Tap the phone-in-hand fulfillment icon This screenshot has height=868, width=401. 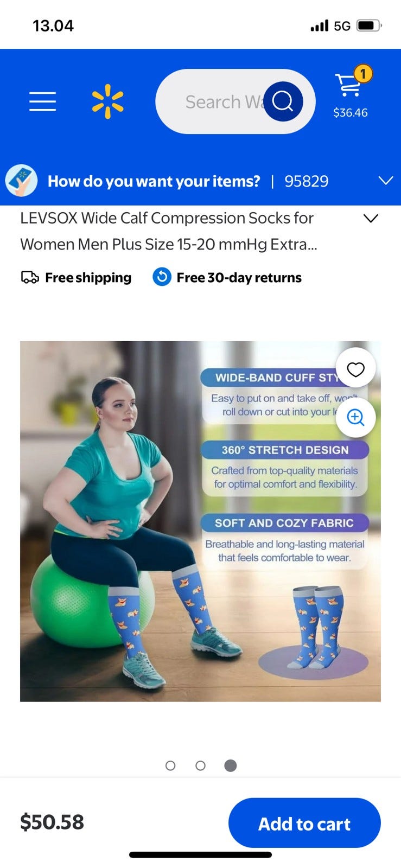(21, 181)
